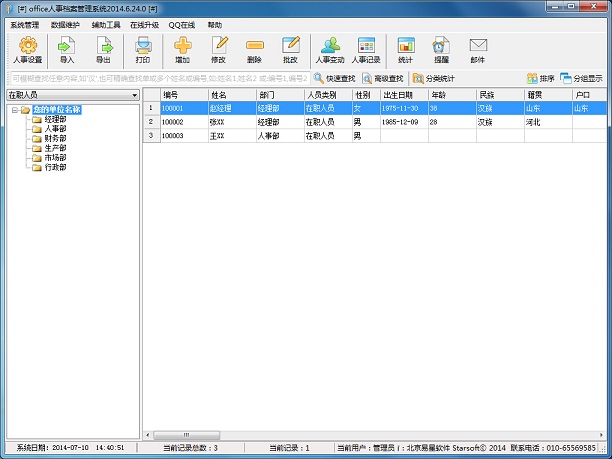Click the horizontal scrollbar below the table
Viewport: 612px width, 459px height.
350,435
